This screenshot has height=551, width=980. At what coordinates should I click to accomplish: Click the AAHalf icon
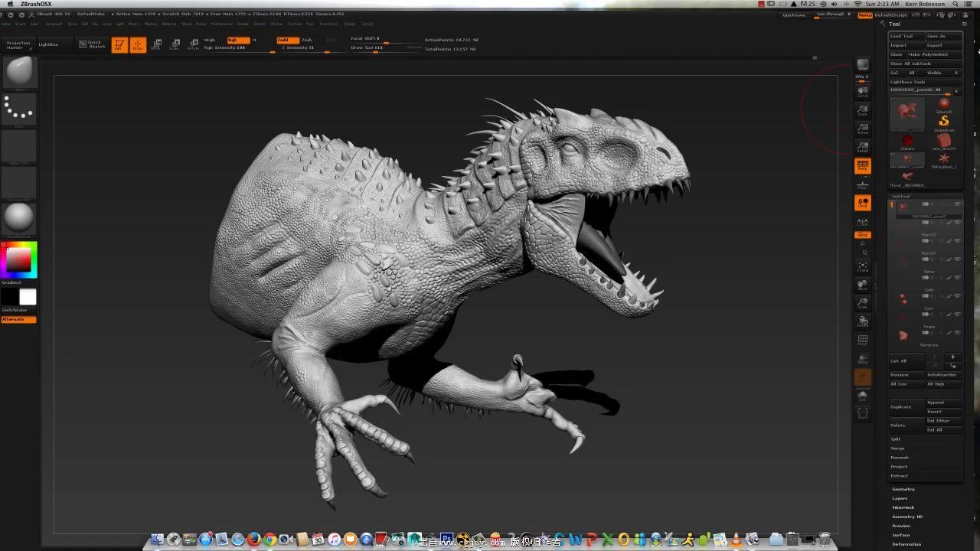coord(863,147)
